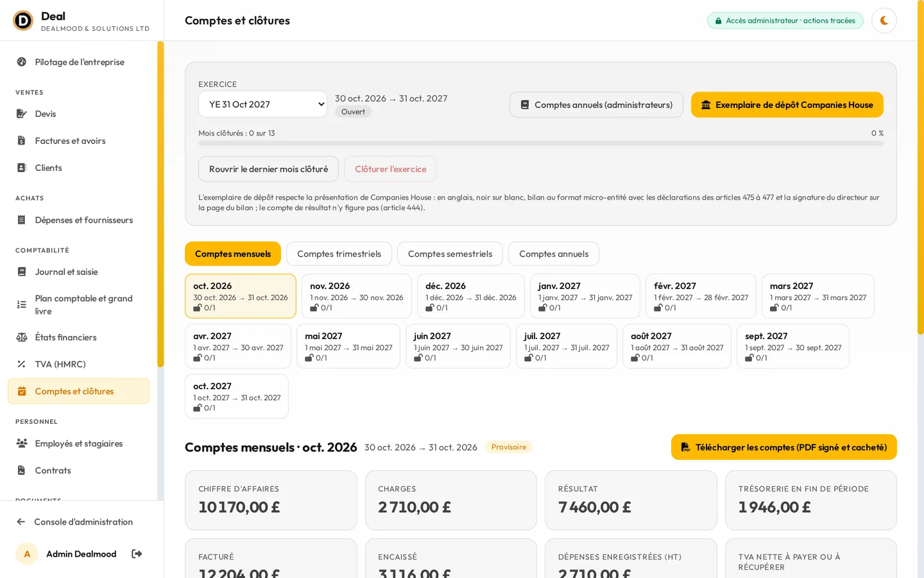Open Comptes annuels (administrateurs) button
Image resolution: width=924 pixels, height=578 pixels.
597,105
